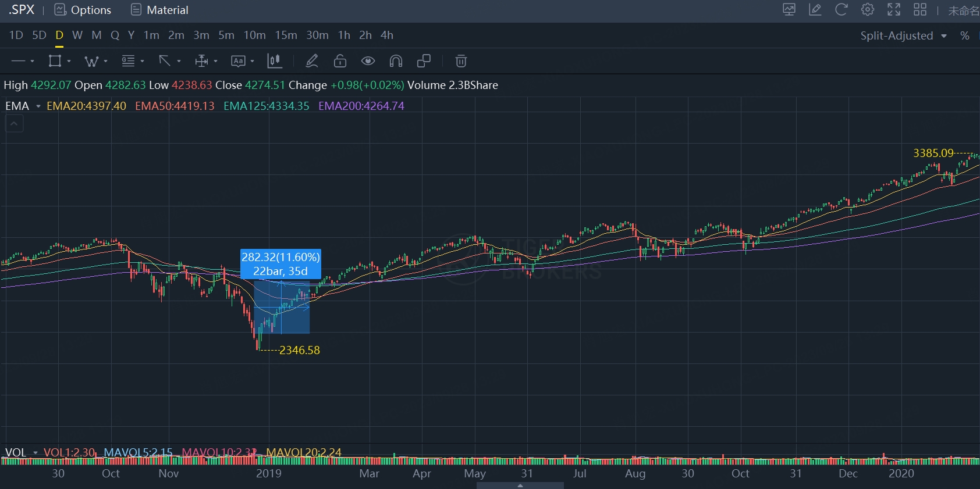Select the Y yearly timeframe
Screen dimensions: 980x489
132,35
